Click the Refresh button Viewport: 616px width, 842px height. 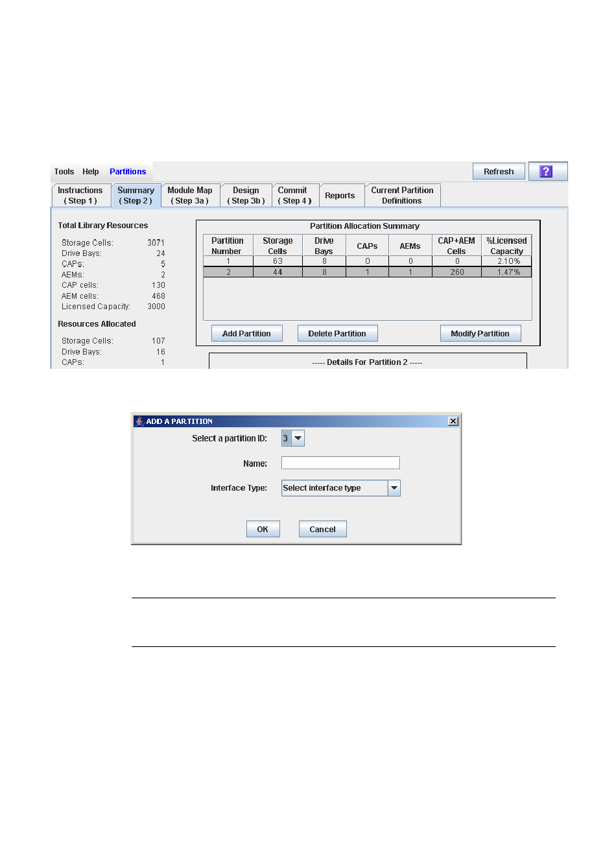point(499,171)
